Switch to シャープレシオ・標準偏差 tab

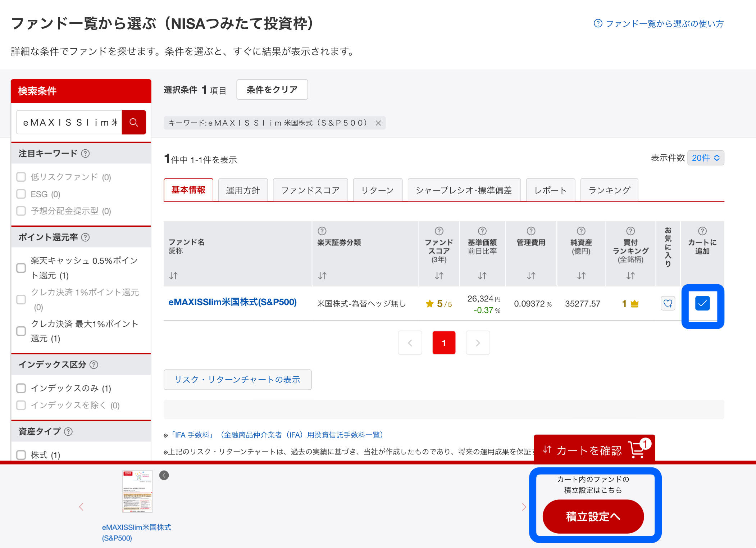tap(464, 190)
